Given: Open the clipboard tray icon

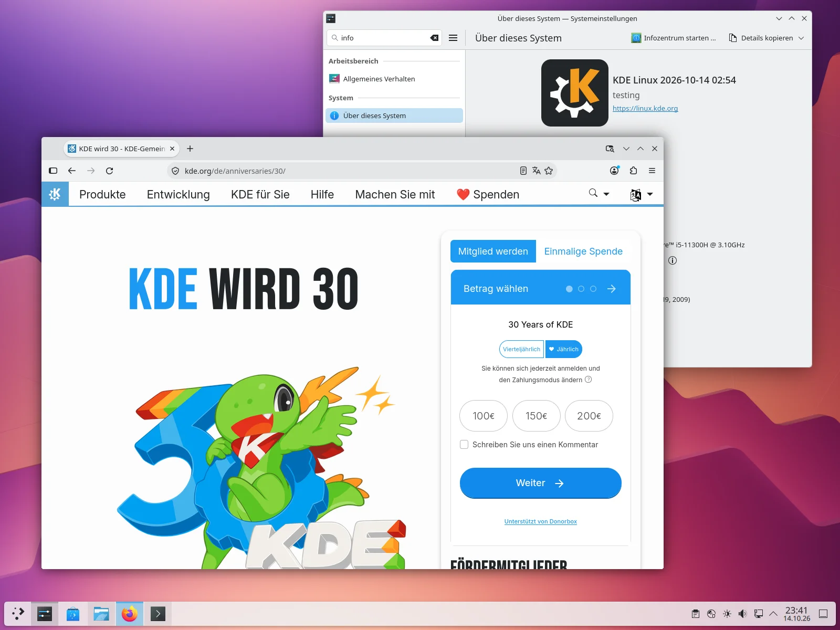Looking at the screenshot, I should pos(696,614).
